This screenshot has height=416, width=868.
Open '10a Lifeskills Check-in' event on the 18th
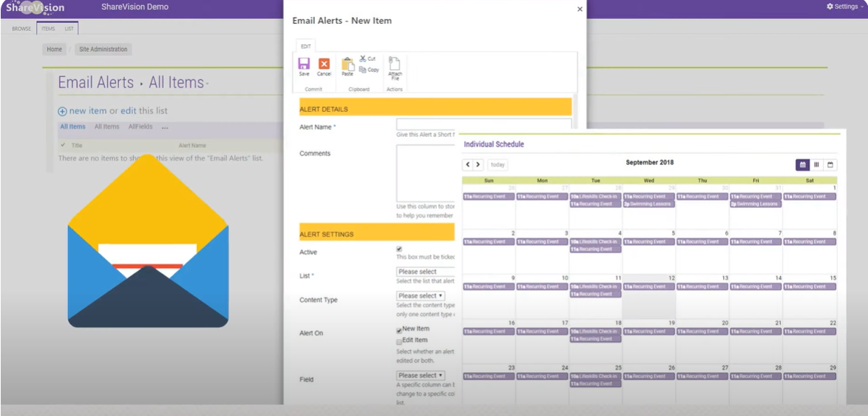tap(596, 332)
